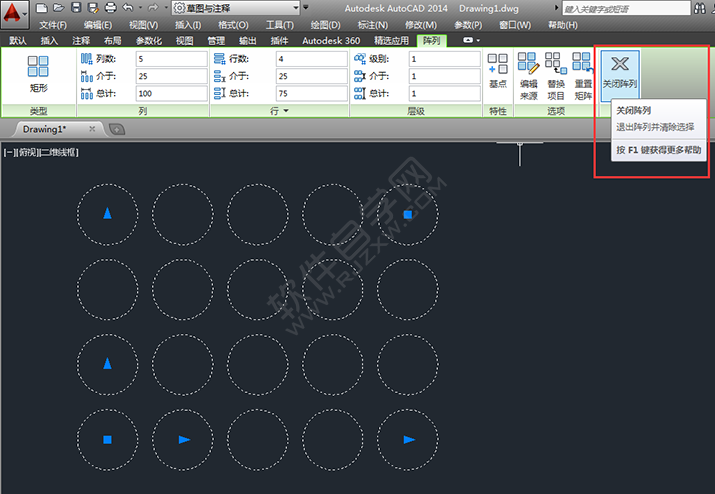Click the bottom-right rightward triangle grip
Image resolution: width=715 pixels, height=494 pixels.
click(409, 440)
